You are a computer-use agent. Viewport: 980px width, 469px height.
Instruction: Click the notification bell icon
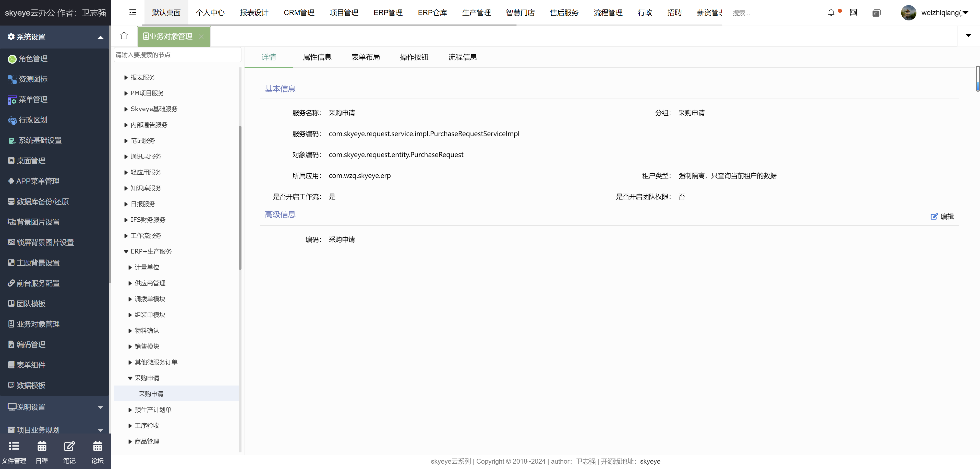coord(831,13)
